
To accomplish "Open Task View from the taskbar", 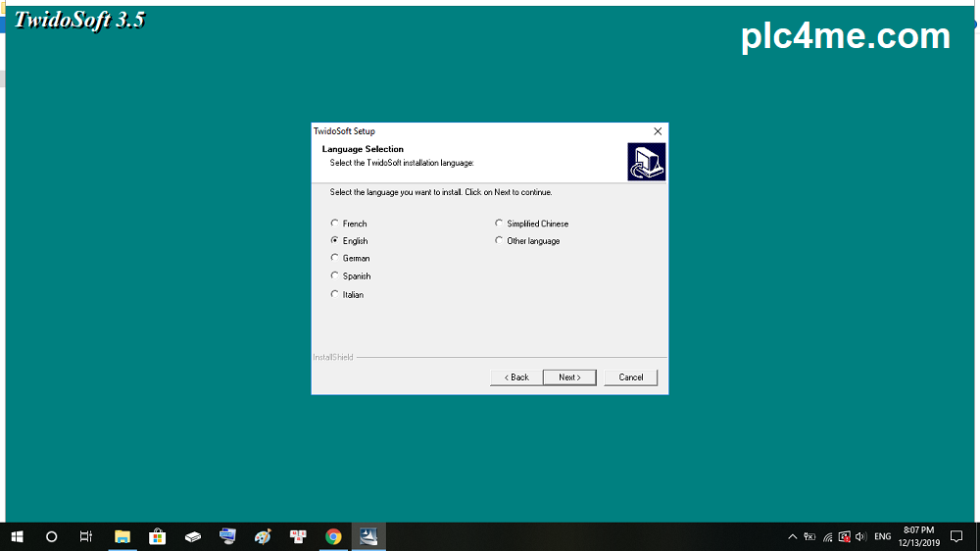I will 86,536.
